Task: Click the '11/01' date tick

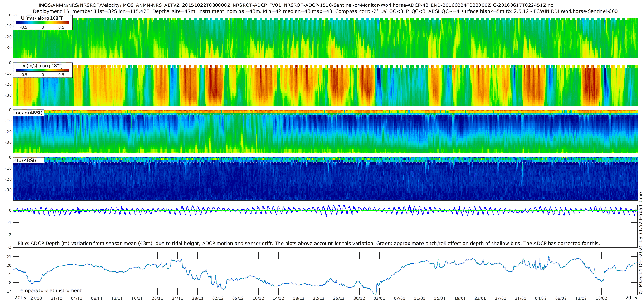Action: coord(420,299)
